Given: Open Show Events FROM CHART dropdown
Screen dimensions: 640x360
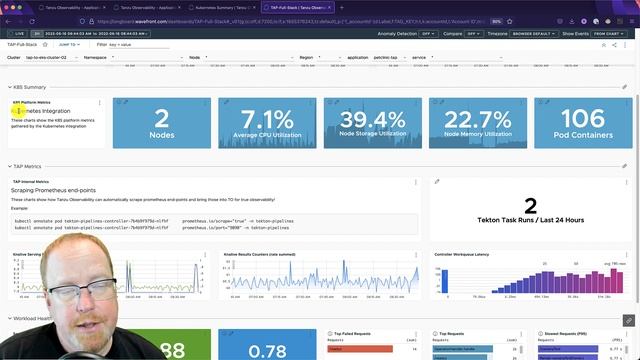Looking at the screenshot, I should pos(609,33).
